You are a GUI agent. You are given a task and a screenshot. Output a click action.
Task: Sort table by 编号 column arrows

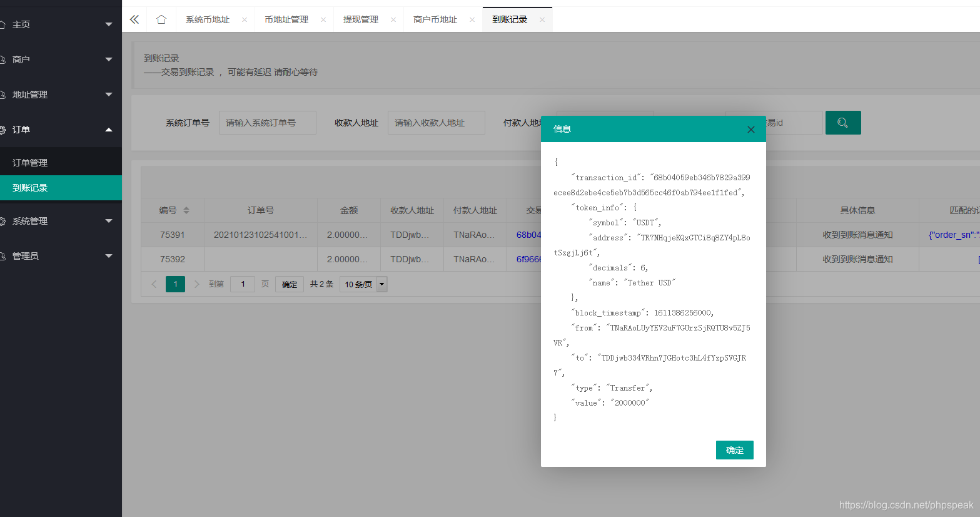point(186,210)
